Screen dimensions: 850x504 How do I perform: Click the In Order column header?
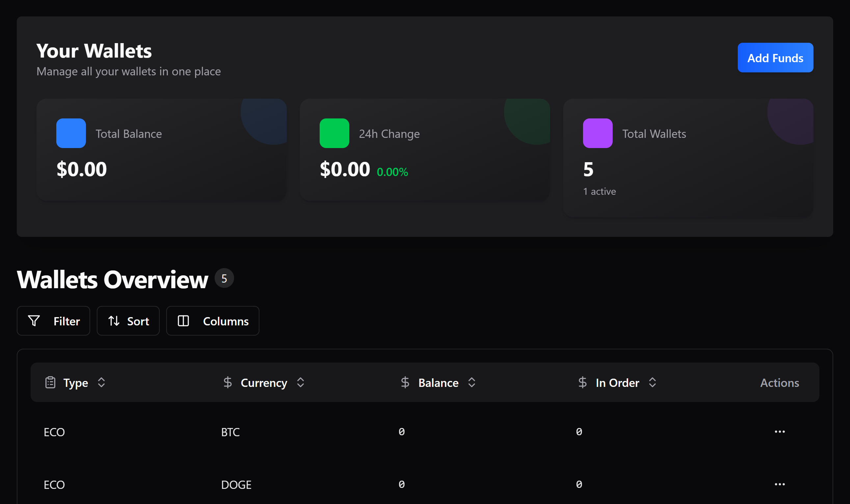coord(617,382)
